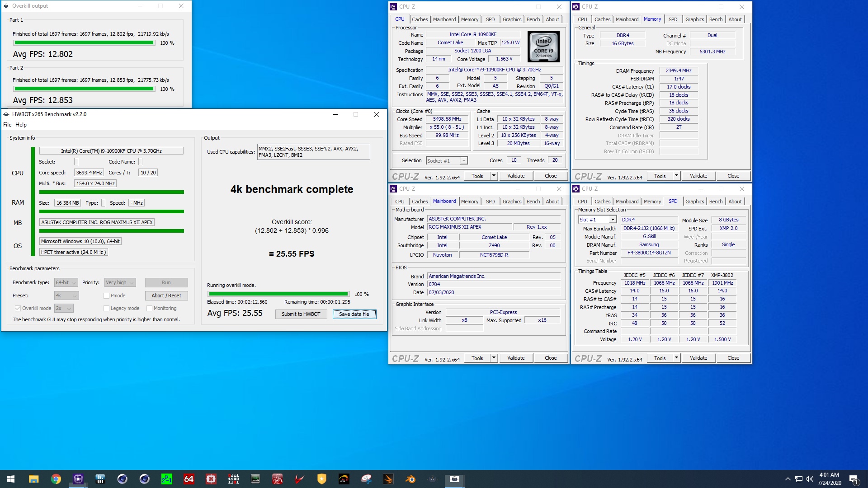868x488 pixels.
Task: Open the File menu in HWBOT x265
Action: point(7,125)
